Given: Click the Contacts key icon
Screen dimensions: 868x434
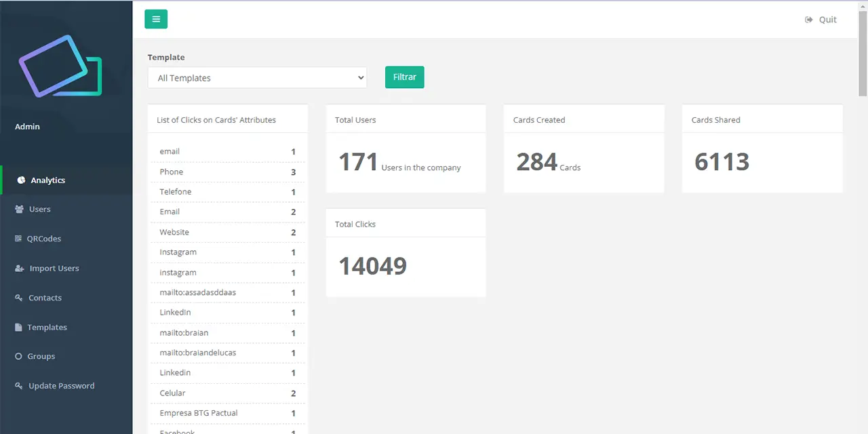Looking at the screenshot, I should 19,298.
